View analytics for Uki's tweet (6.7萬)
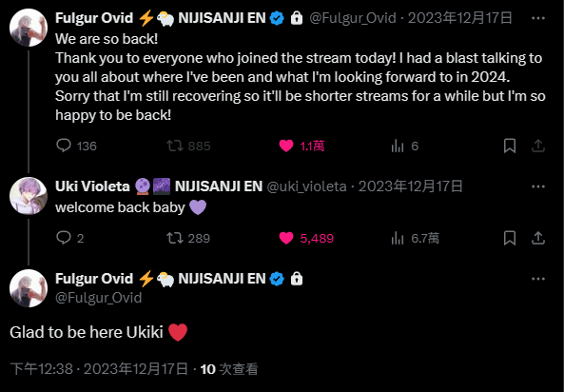 pos(415,238)
